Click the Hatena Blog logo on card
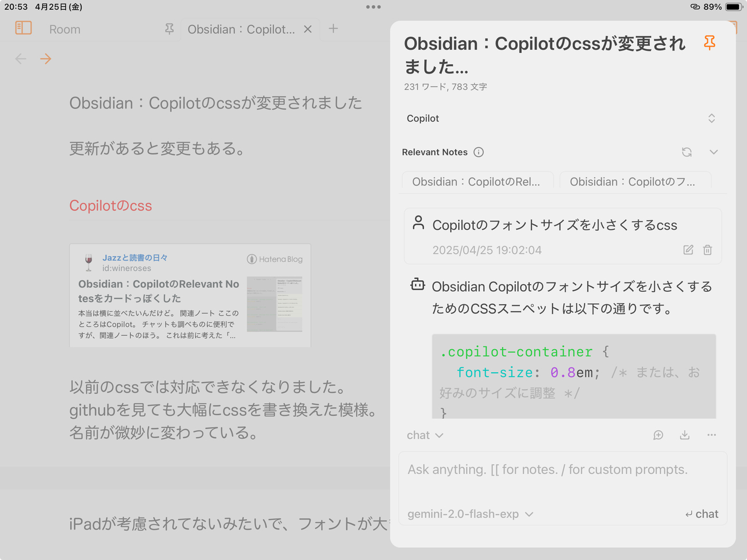 275,259
